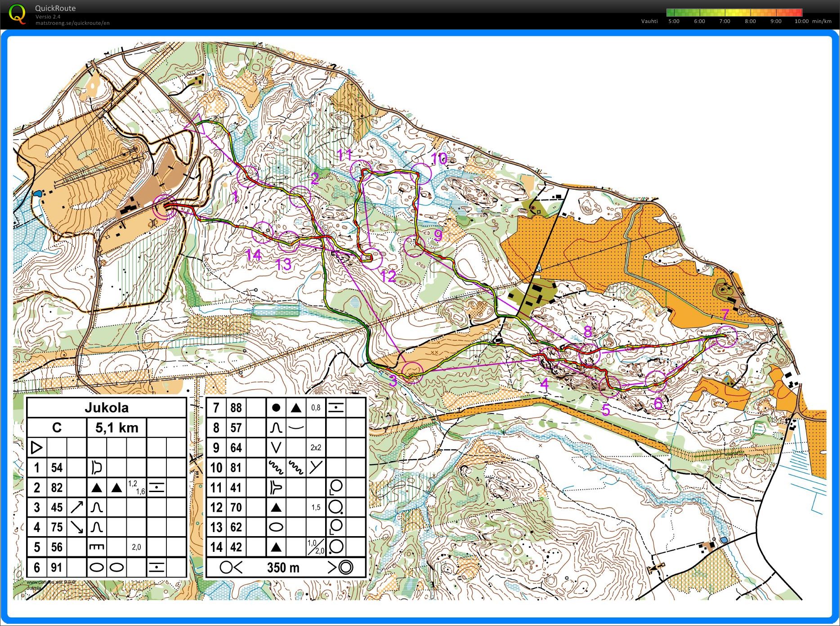This screenshot has width=840, height=626.
Task: Click control circle 10 on the map
Action: point(420,174)
